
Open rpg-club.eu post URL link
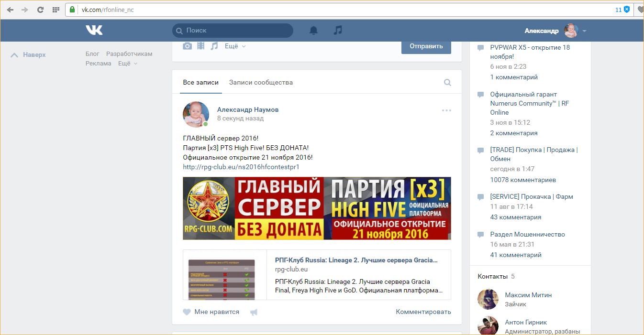pos(241,167)
